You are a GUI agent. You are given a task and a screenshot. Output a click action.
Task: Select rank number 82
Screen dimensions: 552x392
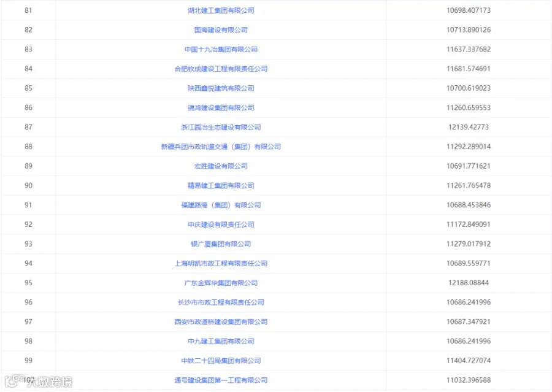click(28, 30)
